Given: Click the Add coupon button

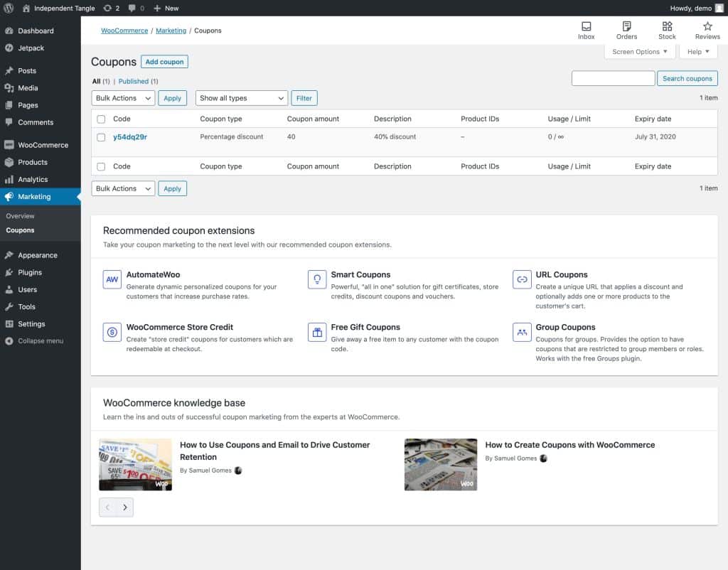Looking at the screenshot, I should point(164,62).
